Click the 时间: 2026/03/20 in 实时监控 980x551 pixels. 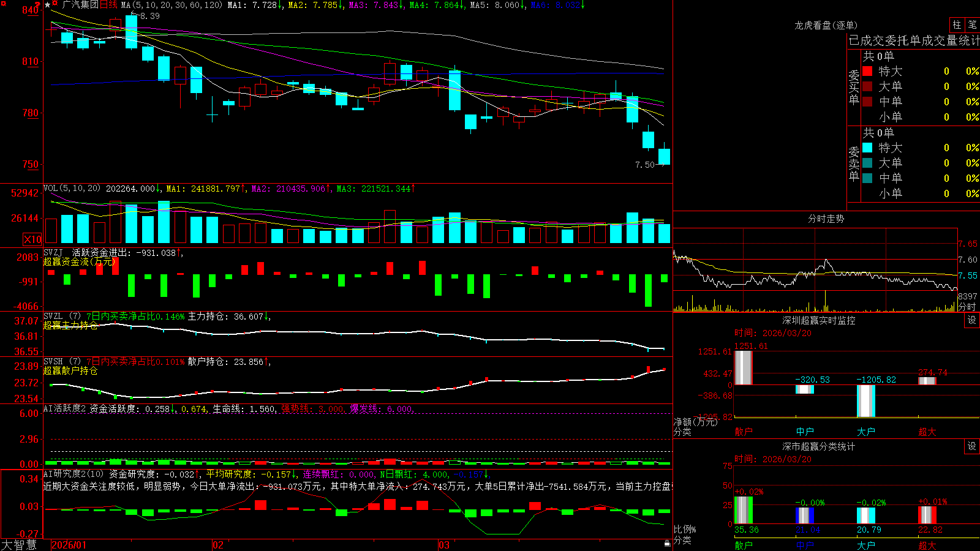(773, 333)
